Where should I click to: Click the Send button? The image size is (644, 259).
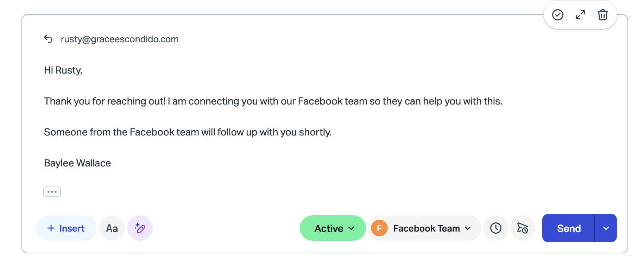(x=568, y=228)
